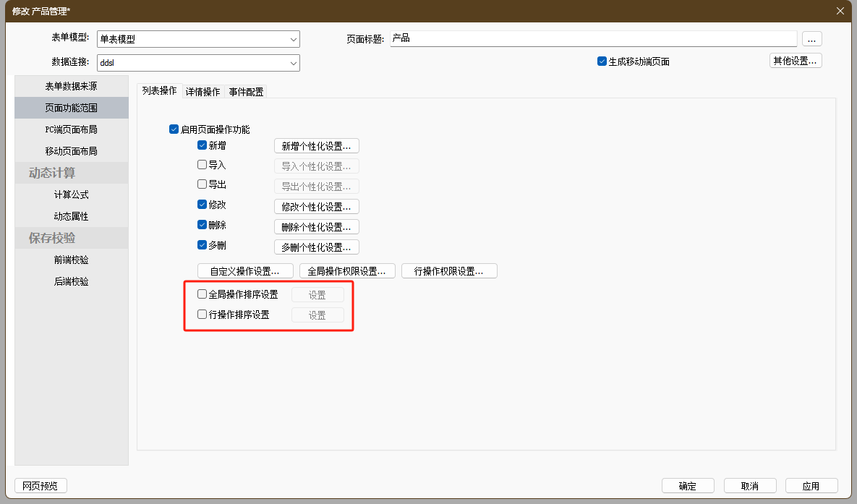Close the 修改 产品管理 dialog window
This screenshot has height=504, width=857.
pyautogui.click(x=840, y=11)
